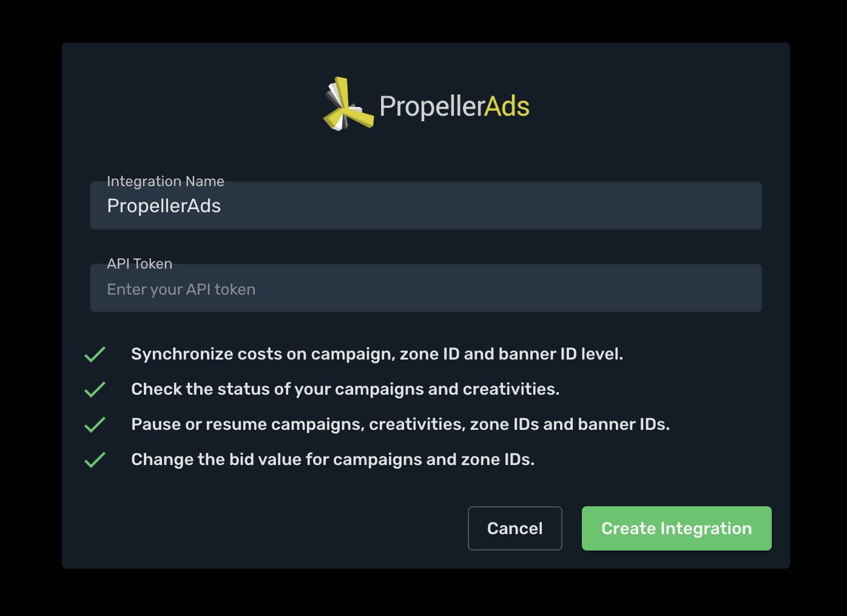Click the Pause or resume campaigns text line
The height and width of the screenshot is (616, 847).
tap(400, 424)
